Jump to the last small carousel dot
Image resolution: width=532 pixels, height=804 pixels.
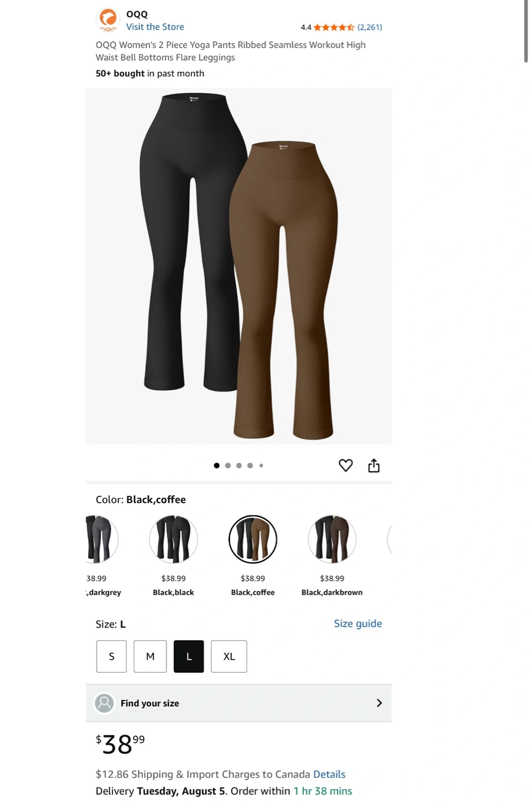[x=261, y=465]
